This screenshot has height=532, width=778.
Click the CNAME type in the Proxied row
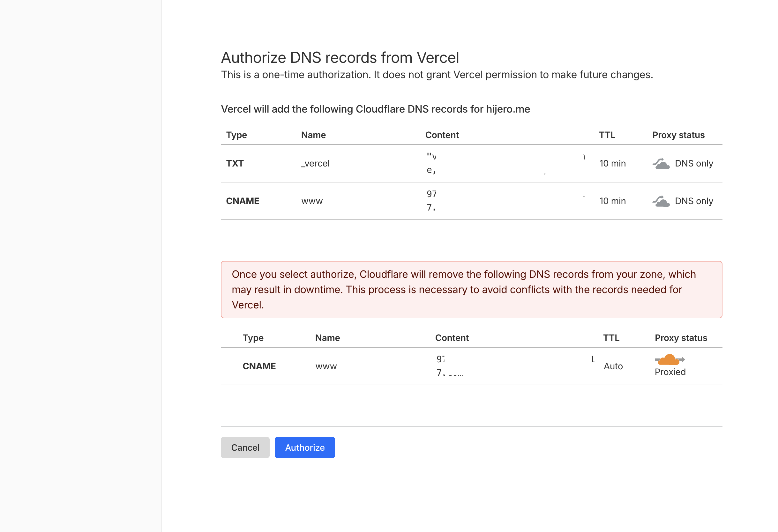point(259,366)
